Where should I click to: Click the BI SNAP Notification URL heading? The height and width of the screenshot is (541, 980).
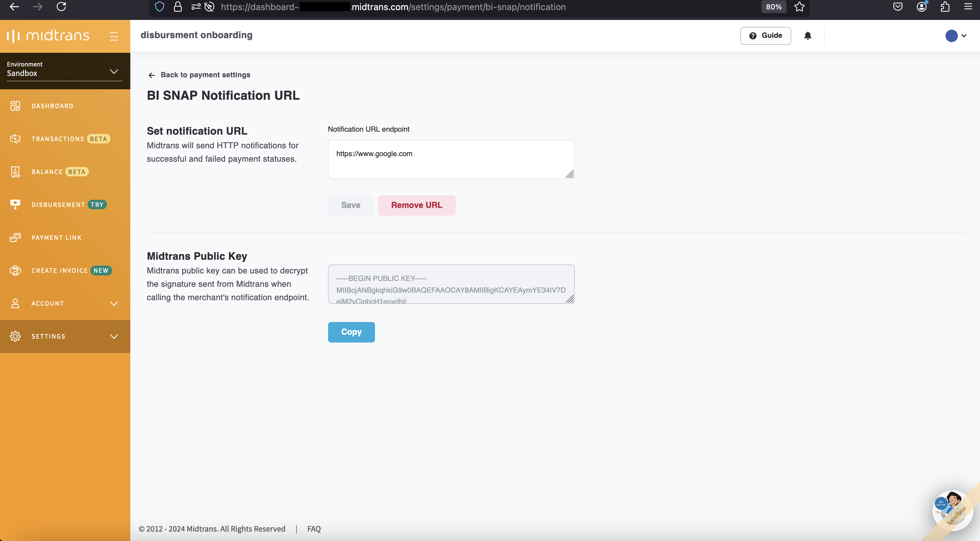pos(223,95)
